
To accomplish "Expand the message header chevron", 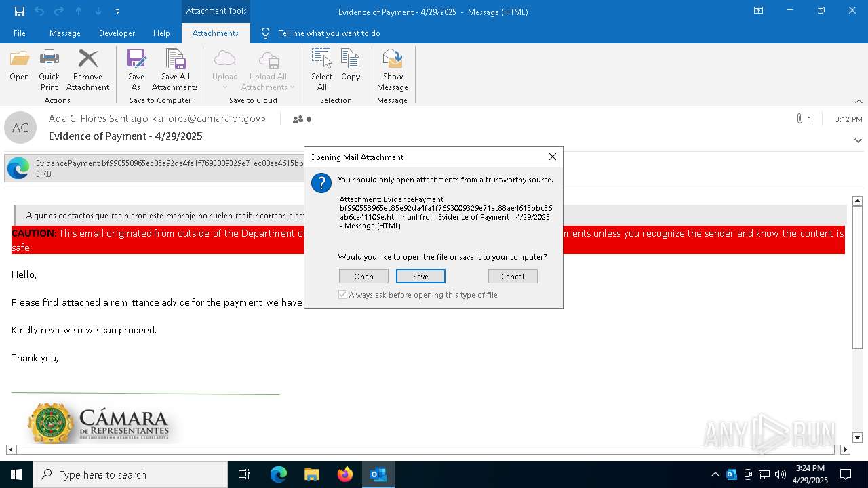I will point(858,140).
